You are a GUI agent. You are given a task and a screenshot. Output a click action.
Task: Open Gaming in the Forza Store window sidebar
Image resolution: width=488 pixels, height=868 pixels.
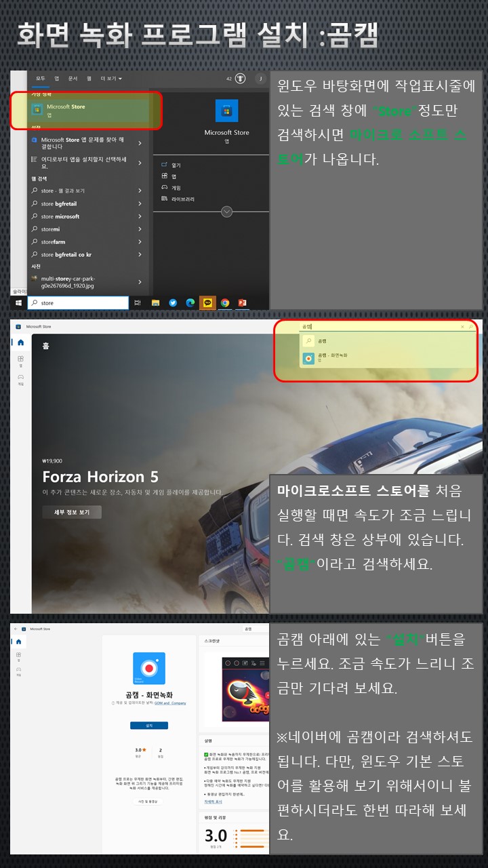click(20, 378)
